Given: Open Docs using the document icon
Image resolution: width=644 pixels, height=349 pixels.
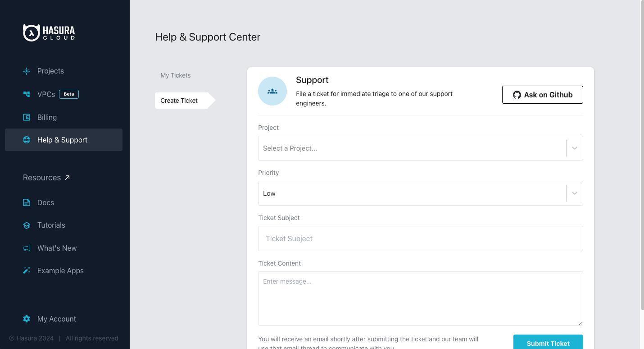Looking at the screenshot, I should coord(26,202).
